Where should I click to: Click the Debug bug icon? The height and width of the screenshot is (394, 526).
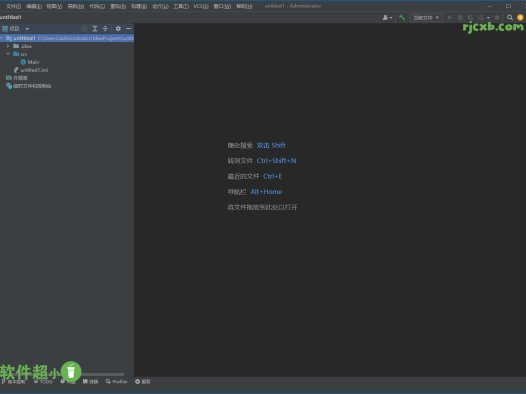460,17
